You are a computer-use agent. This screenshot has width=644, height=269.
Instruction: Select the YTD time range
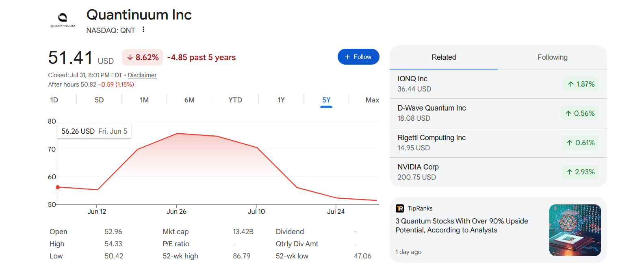coord(235,100)
